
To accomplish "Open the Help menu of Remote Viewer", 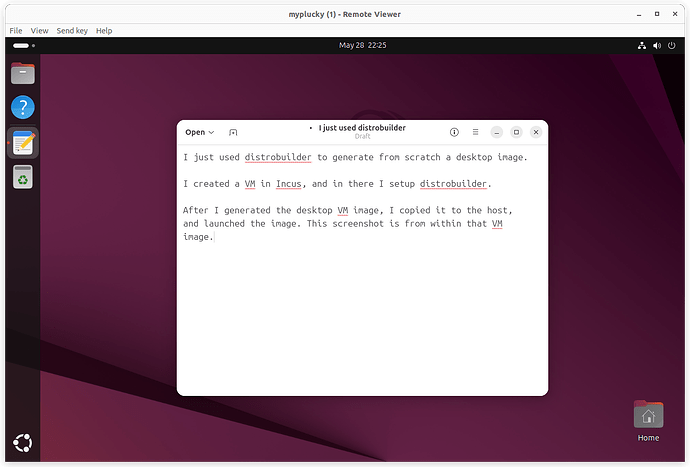I will [x=104, y=30].
